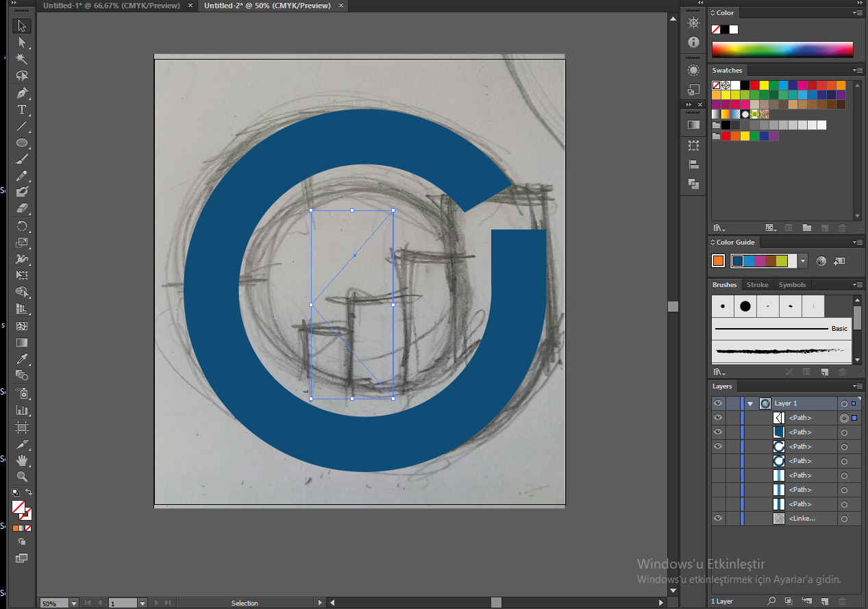
Task: Select the Shape Builder tool
Action: tap(22, 293)
